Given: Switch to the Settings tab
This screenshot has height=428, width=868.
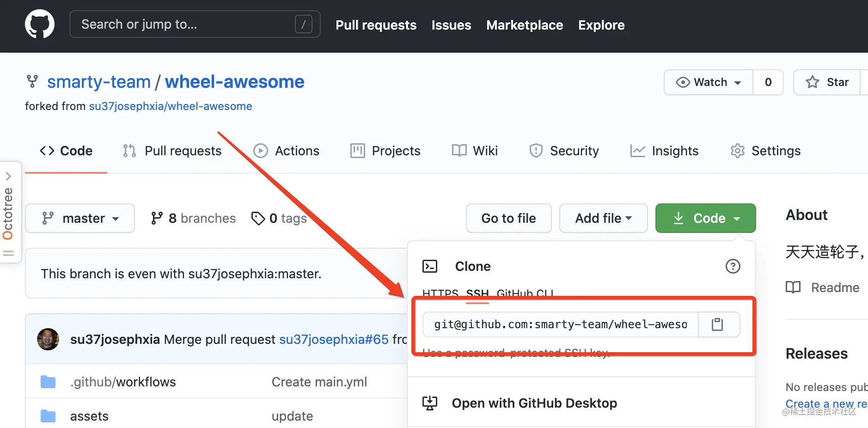Looking at the screenshot, I should point(765,151).
